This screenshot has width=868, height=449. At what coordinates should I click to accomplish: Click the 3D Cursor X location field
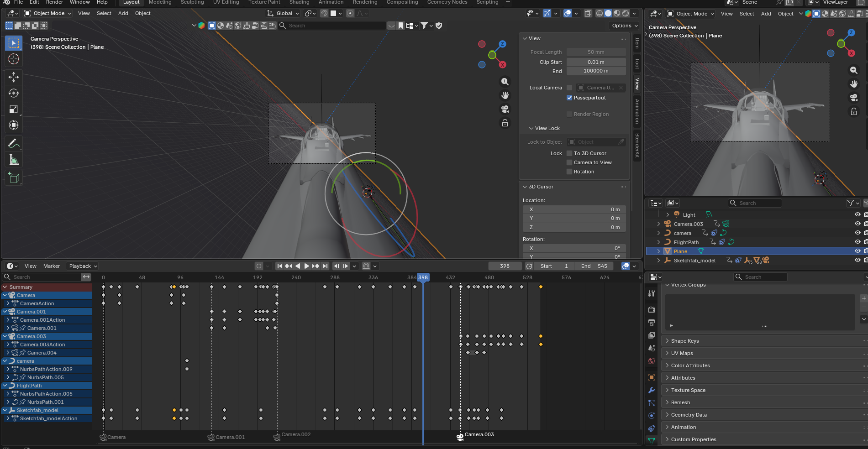click(574, 209)
